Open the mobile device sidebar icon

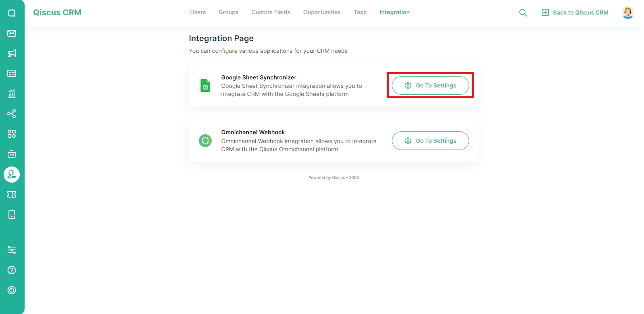[12, 214]
